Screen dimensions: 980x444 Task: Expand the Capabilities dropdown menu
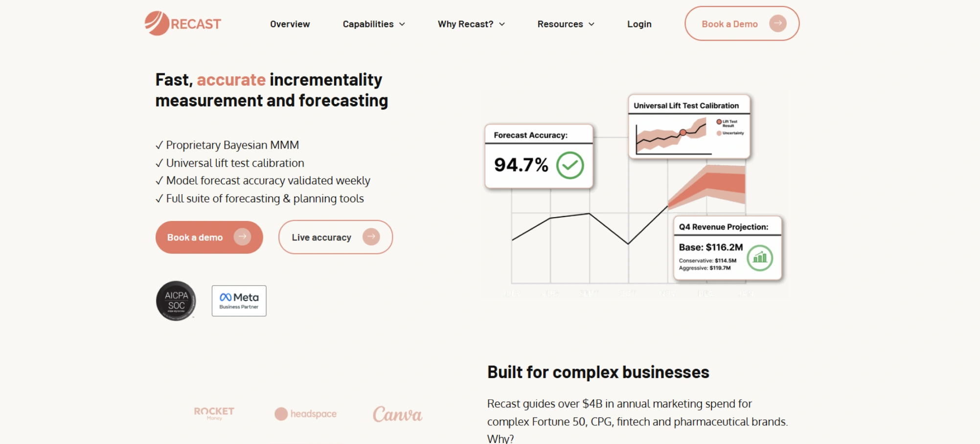click(374, 24)
